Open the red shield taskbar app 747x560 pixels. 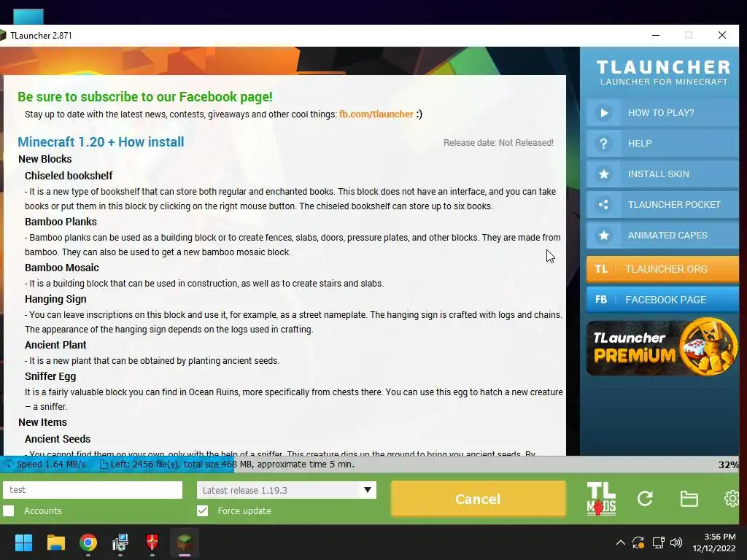(x=152, y=542)
